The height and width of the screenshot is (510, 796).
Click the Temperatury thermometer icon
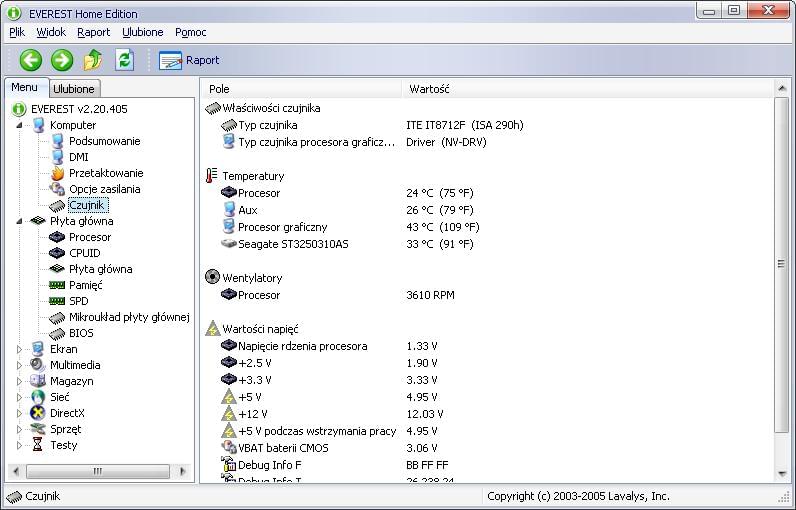click(x=212, y=176)
